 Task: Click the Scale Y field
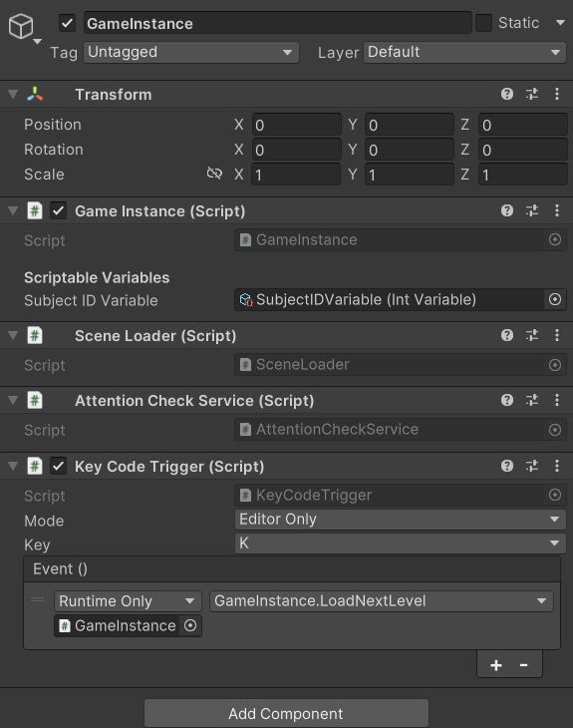click(x=410, y=175)
